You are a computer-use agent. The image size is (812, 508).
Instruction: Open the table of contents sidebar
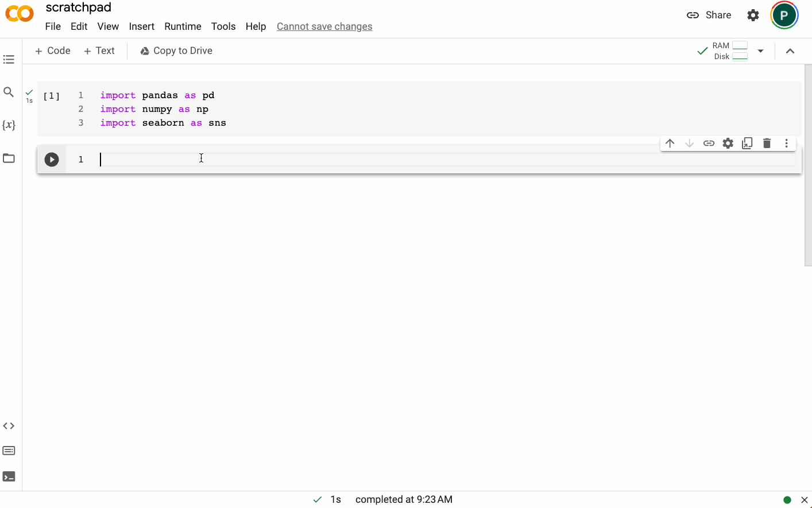[x=9, y=59]
